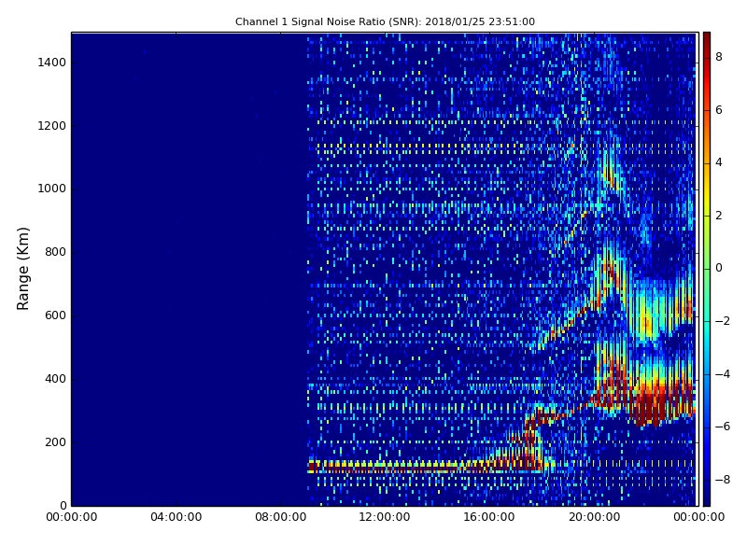747x560 pixels.
Task: Click the 1000 range tick label
Action: pyautogui.click(x=52, y=189)
